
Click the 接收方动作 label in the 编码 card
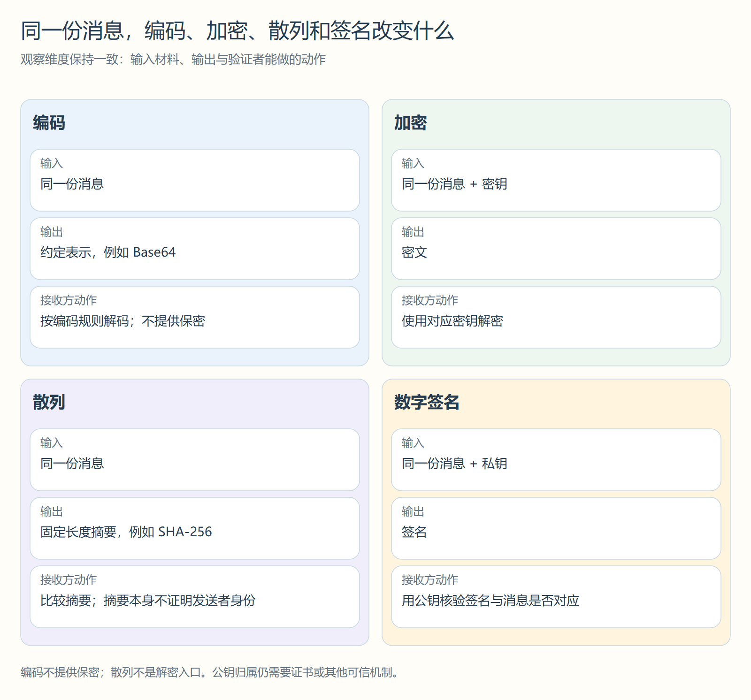coord(69,300)
